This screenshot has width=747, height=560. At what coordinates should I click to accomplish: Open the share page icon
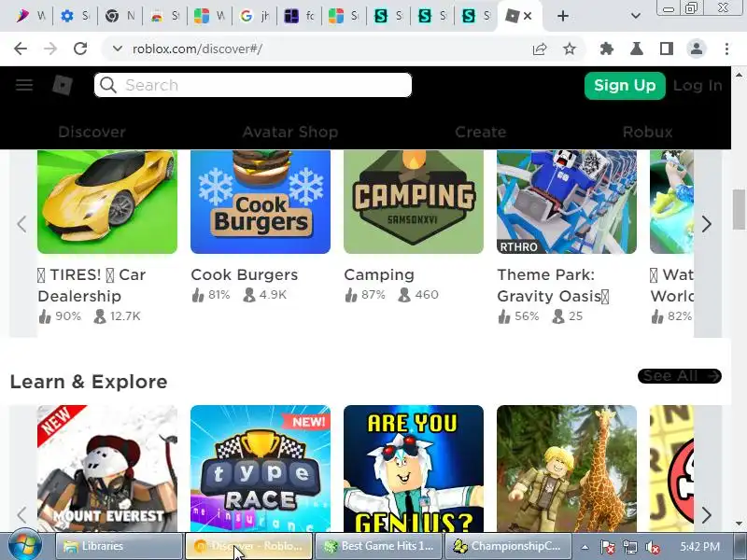tap(540, 49)
